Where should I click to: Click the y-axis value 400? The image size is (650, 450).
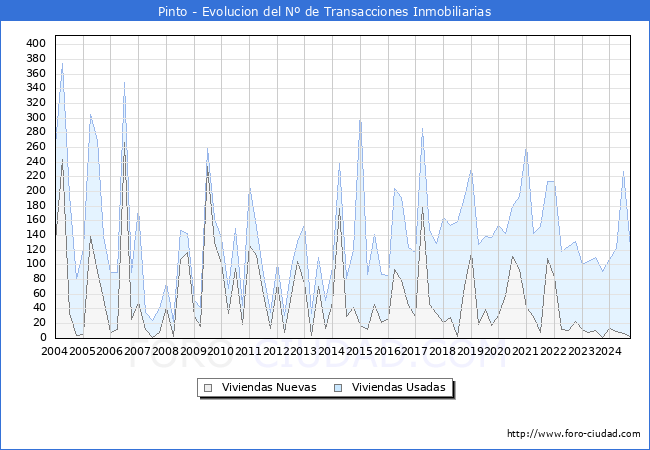click(x=36, y=44)
